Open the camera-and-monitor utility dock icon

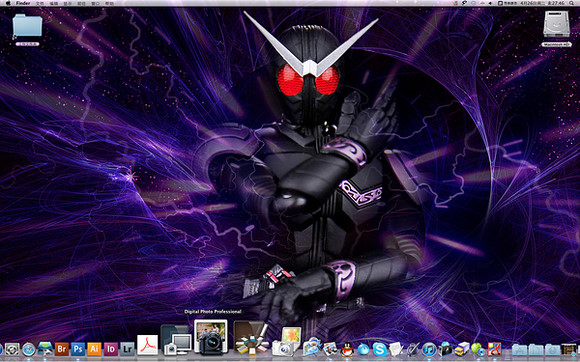[176, 340]
